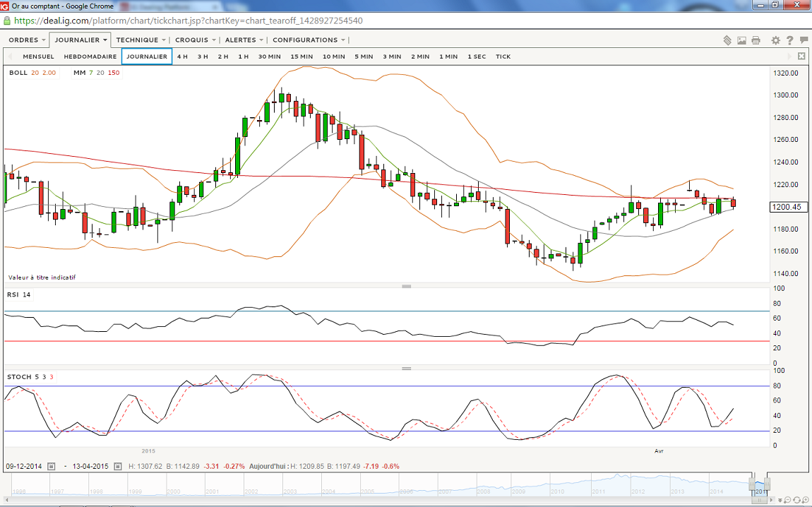Open help question mark icon

789,40
